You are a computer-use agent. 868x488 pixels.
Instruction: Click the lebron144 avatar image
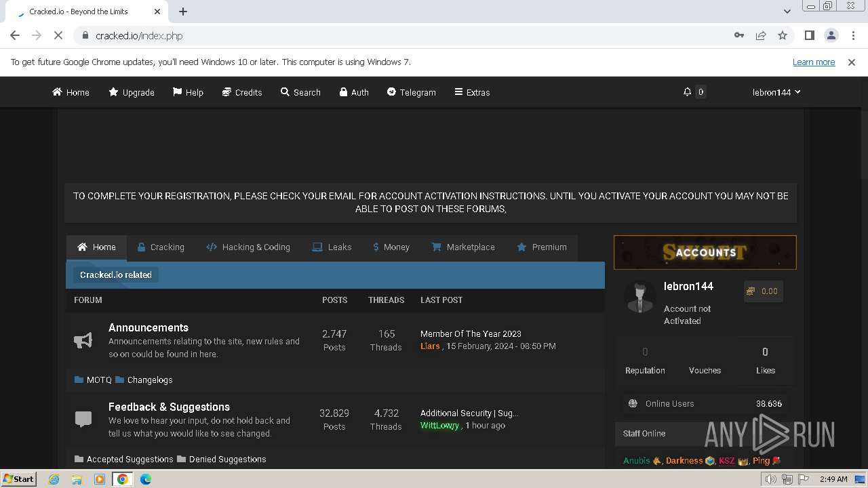coord(640,298)
